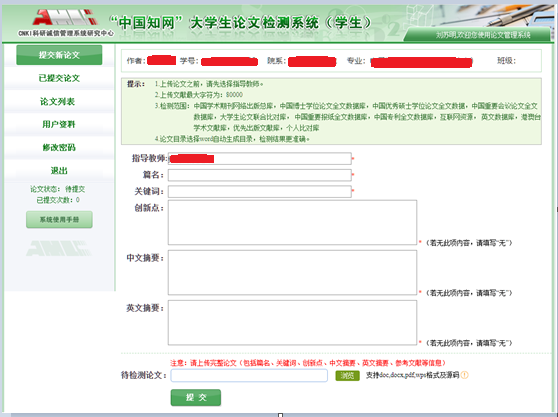Click the faded logo in the left sidebar
This screenshot has height=417, width=558.
pyautogui.click(x=59, y=248)
